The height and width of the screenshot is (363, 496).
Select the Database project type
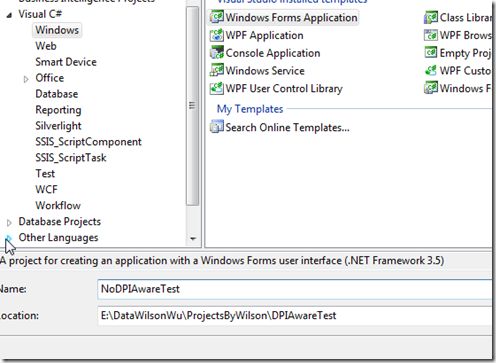tap(57, 94)
